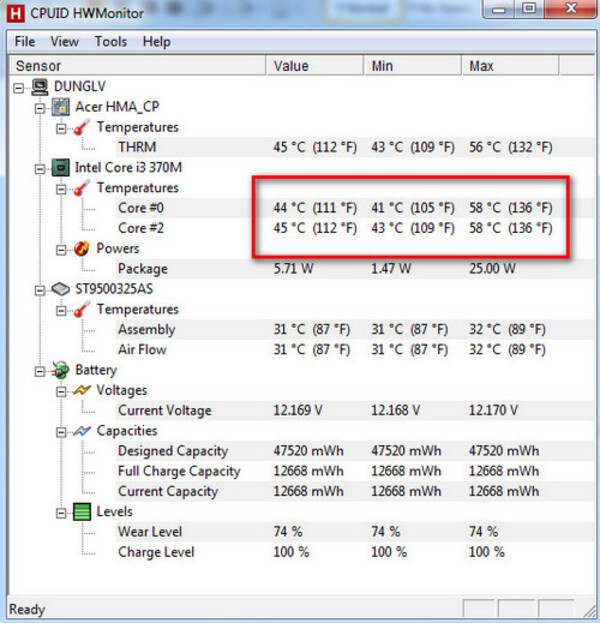The width and height of the screenshot is (600, 623).
Task: Maximize the HWMonitor window
Action: coord(529,9)
